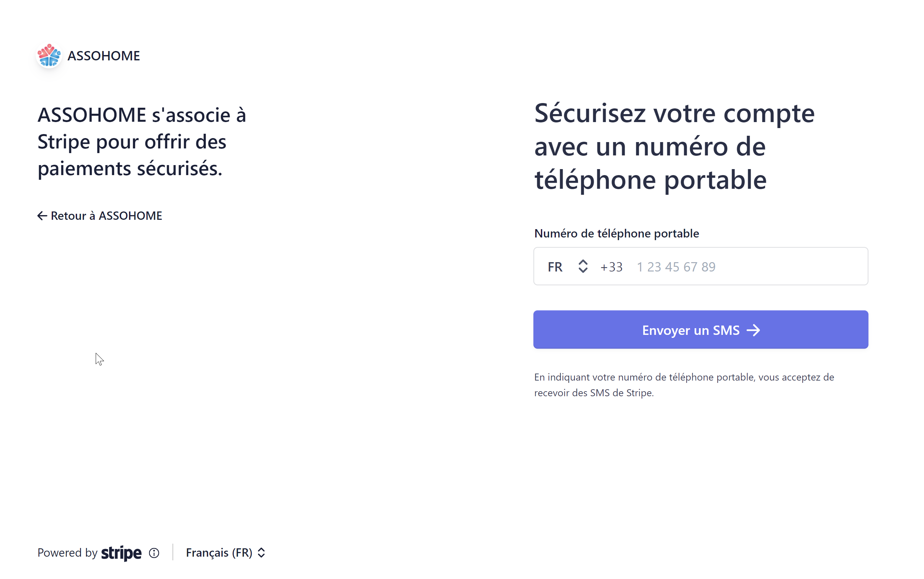The width and height of the screenshot is (924, 579).
Task: Click the chevron icon beside Français (FR)
Action: 261,553
